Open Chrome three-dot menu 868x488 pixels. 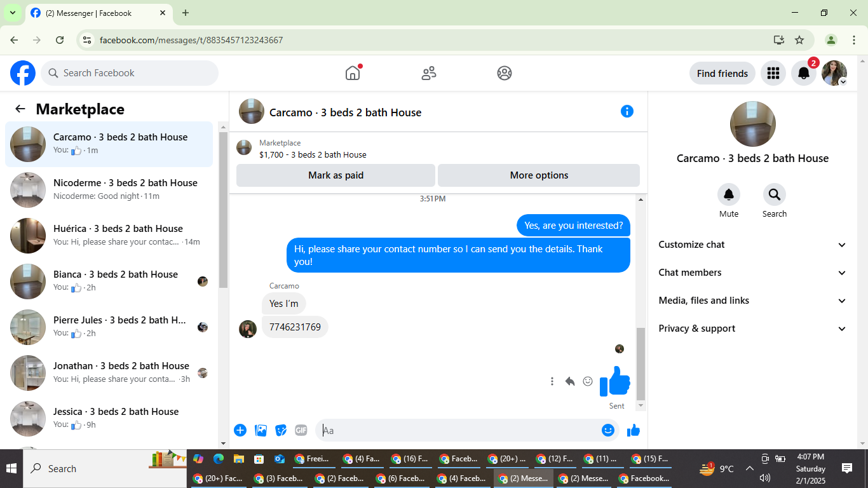(x=854, y=40)
